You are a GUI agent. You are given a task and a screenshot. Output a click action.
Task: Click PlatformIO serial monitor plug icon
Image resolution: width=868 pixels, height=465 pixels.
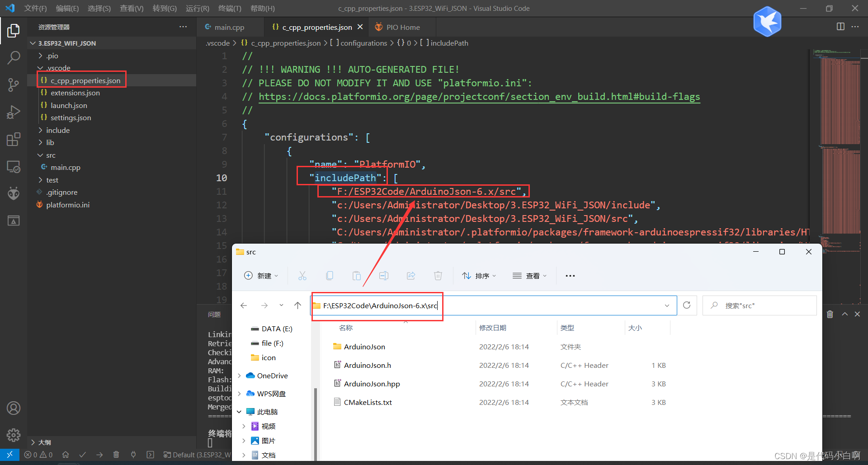coord(133,455)
